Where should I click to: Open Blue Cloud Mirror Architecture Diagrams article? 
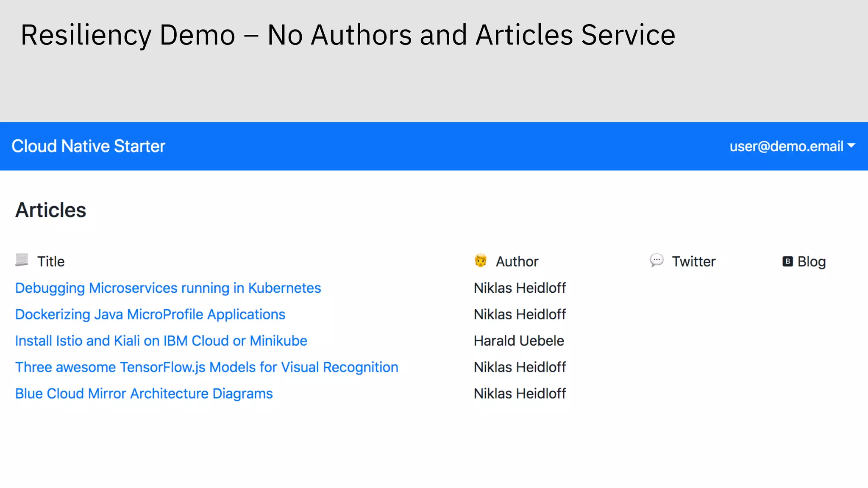(x=144, y=394)
